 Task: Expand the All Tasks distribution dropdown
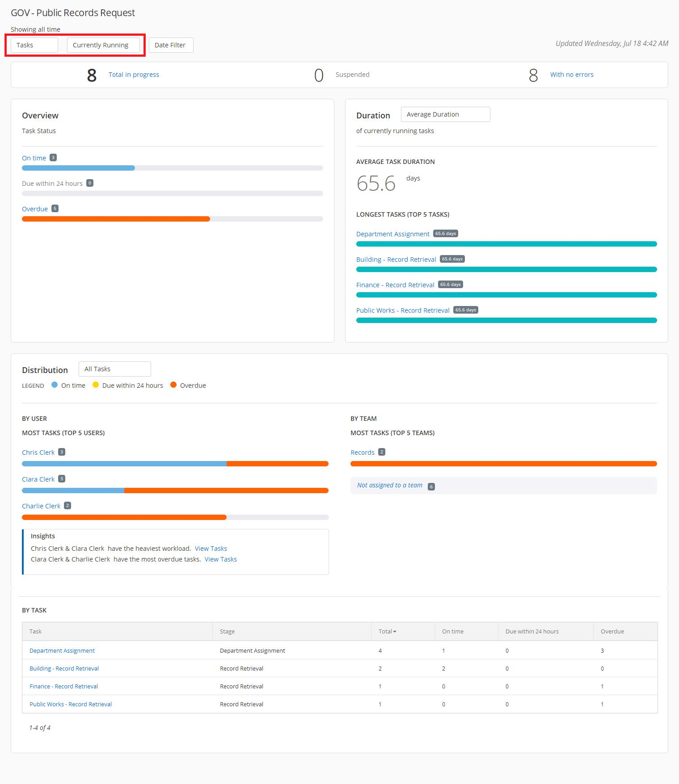[x=114, y=369]
